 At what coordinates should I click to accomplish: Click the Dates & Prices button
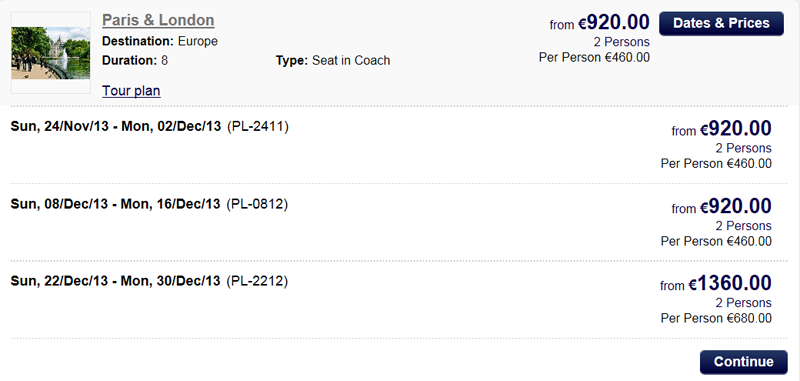(721, 23)
